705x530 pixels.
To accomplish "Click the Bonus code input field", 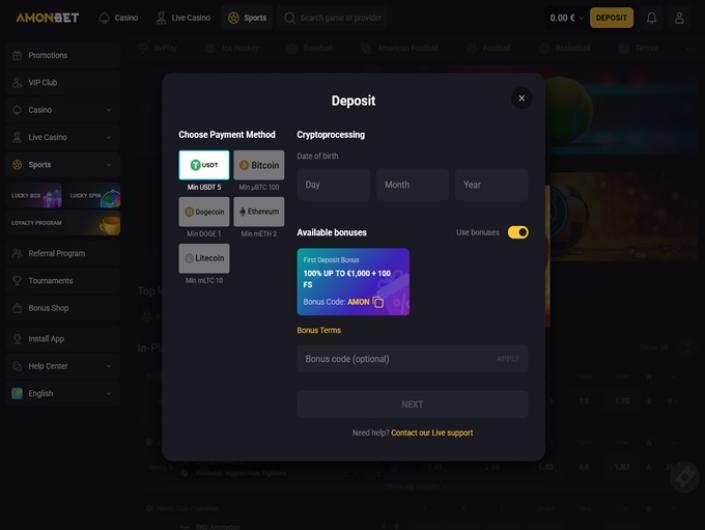I will (x=412, y=359).
